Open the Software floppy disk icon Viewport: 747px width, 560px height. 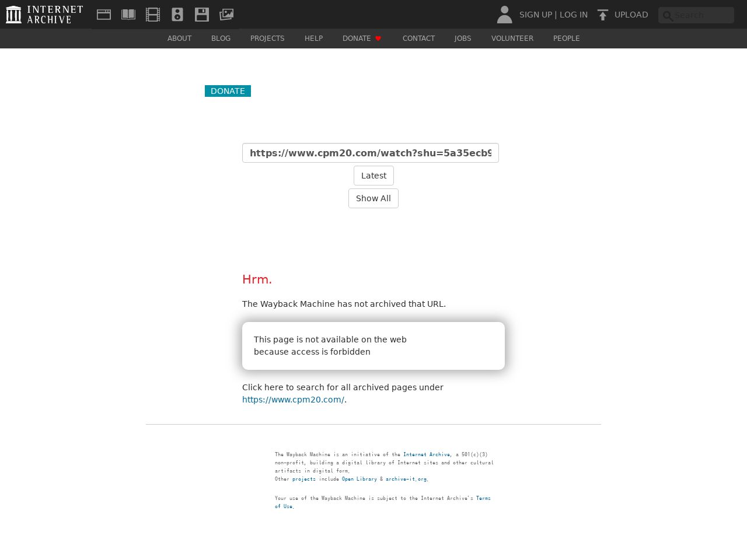[x=202, y=15]
